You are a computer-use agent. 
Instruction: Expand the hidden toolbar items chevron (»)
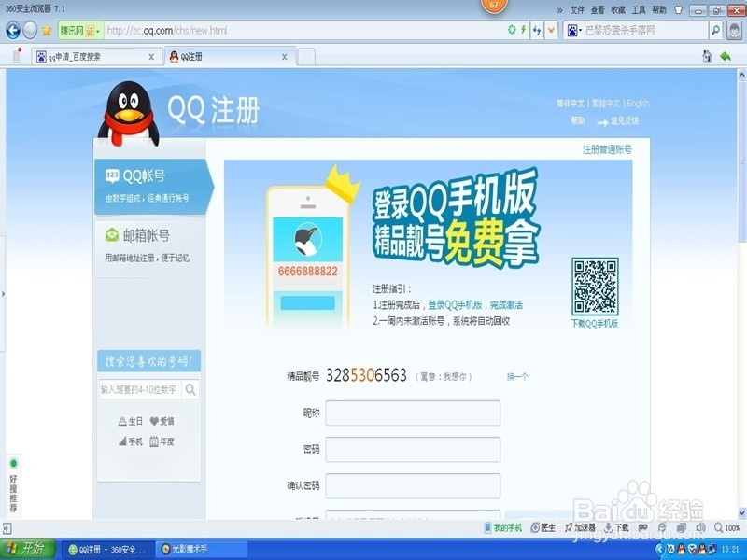[559, 10]
